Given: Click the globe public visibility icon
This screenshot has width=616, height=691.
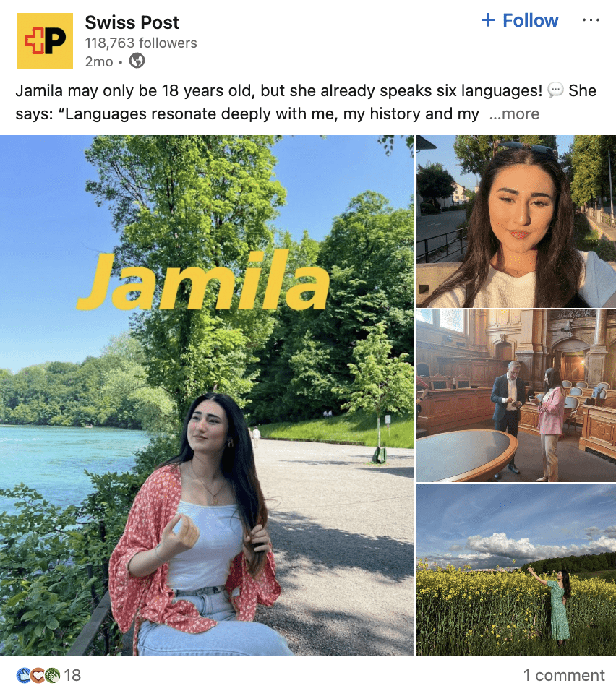Looking at the screenshot, I should coord(137,61).
